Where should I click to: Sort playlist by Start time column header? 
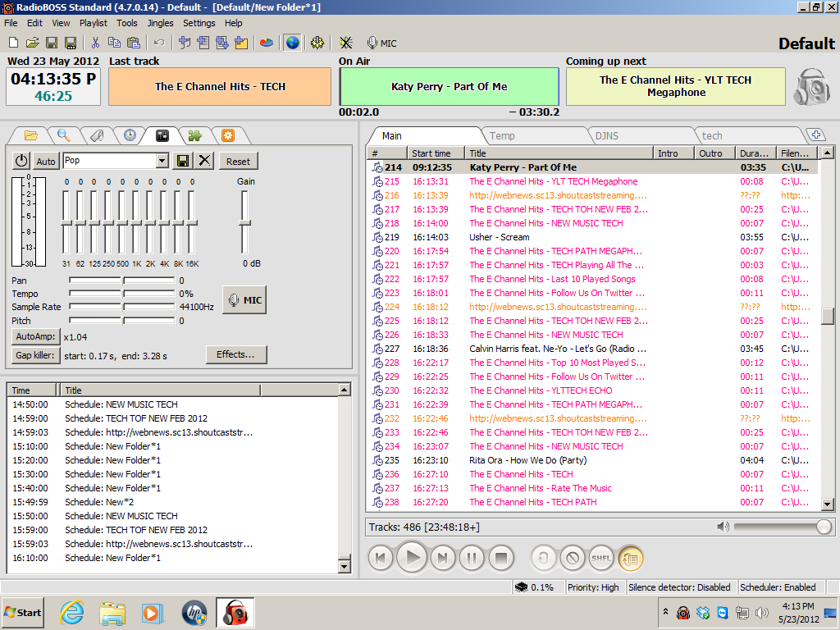[x=435, y=153]
